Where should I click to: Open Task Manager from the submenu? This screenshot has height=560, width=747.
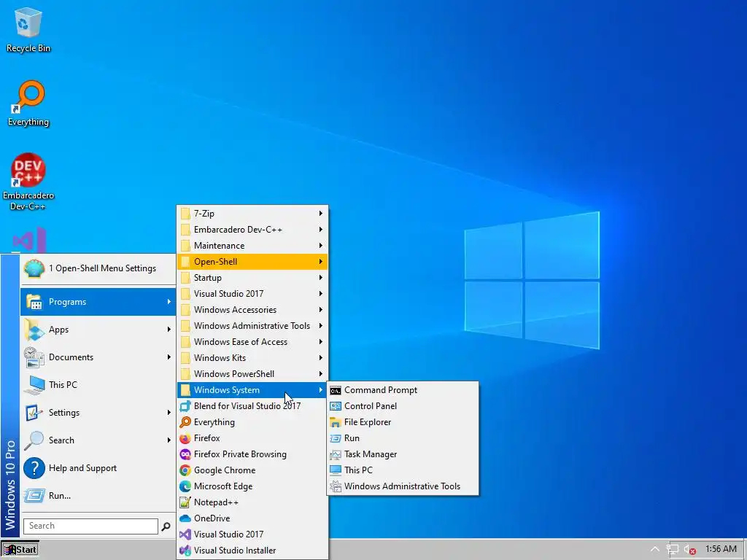coord(403,454)
